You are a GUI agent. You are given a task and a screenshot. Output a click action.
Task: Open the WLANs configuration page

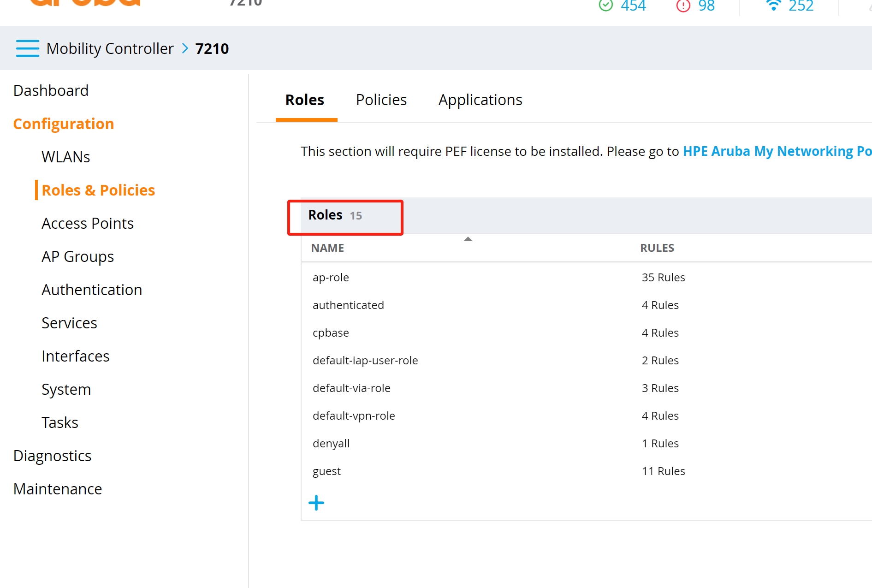point(65,157)
